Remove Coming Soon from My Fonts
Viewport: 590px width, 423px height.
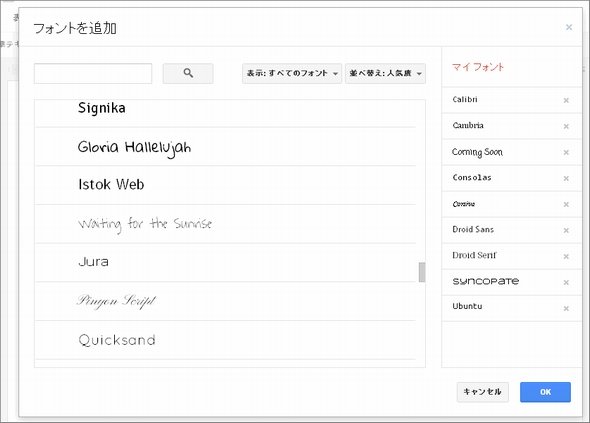(566, 152)
